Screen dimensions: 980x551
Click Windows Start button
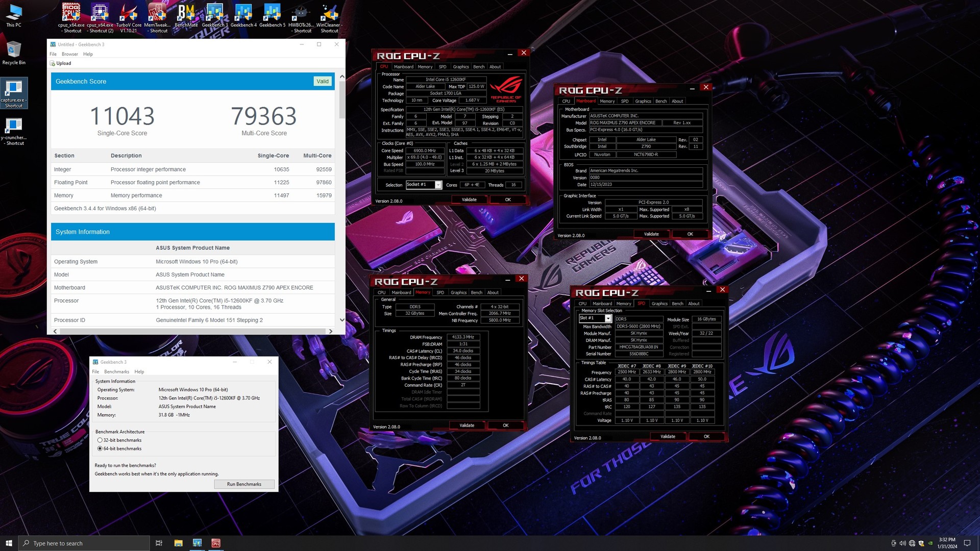pyautogui.click(x=9, y=543)
